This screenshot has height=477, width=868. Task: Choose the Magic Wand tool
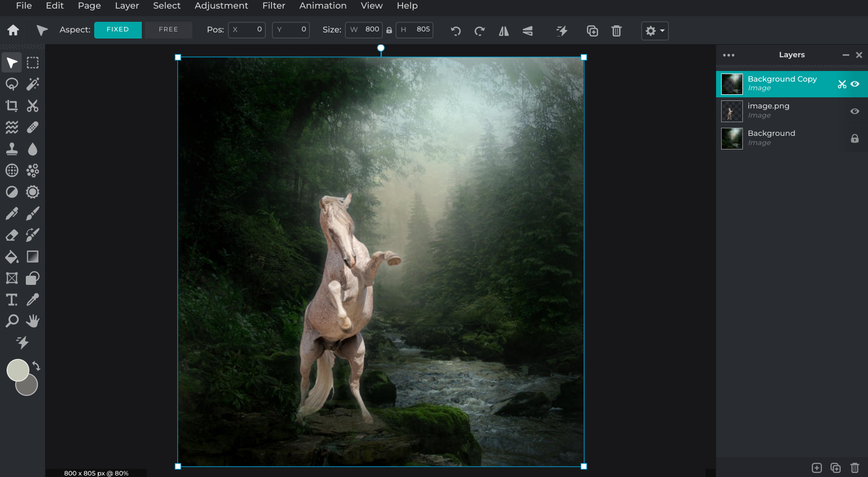(32, 84)
